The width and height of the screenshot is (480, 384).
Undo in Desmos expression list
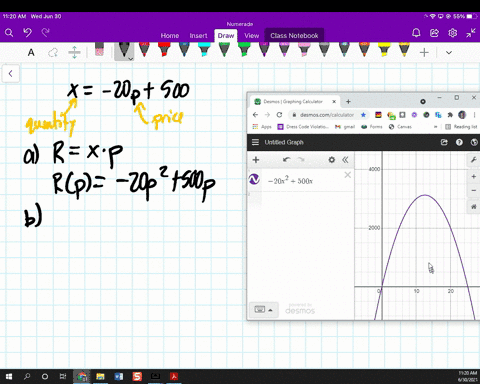(x=286, y=160)
